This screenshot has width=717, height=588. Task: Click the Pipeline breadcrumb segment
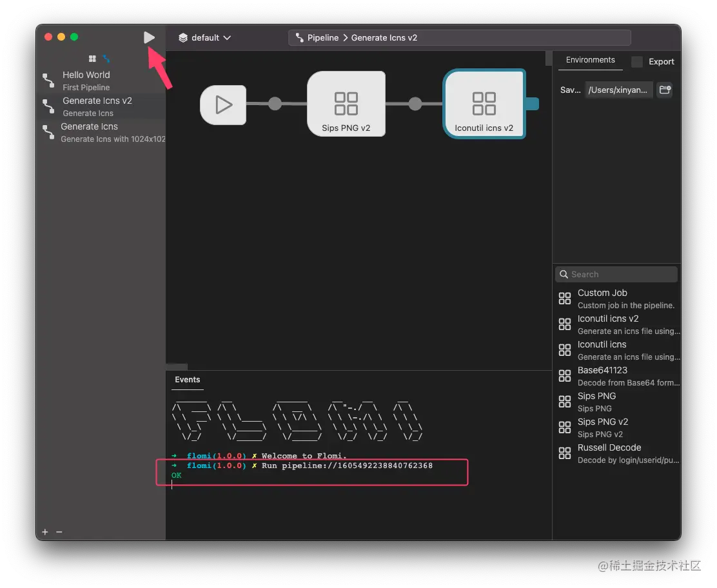coord(323,37)
